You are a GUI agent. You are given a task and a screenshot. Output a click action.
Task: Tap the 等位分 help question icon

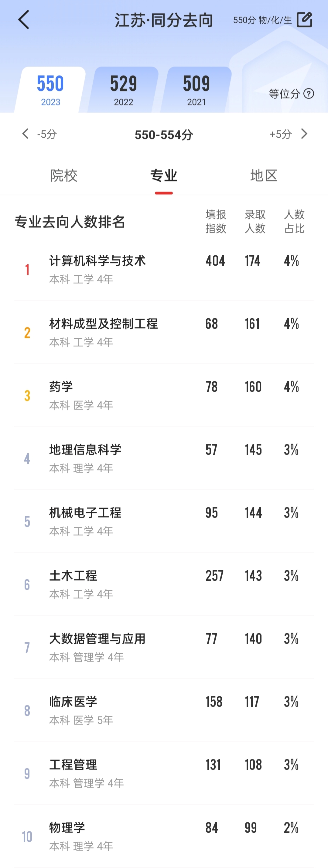(309, 94)
